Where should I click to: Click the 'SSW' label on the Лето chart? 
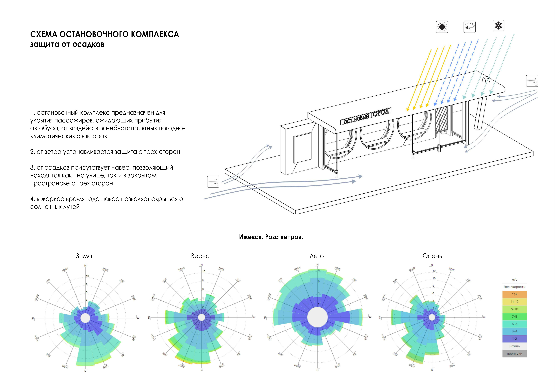(x=297, y=366)
